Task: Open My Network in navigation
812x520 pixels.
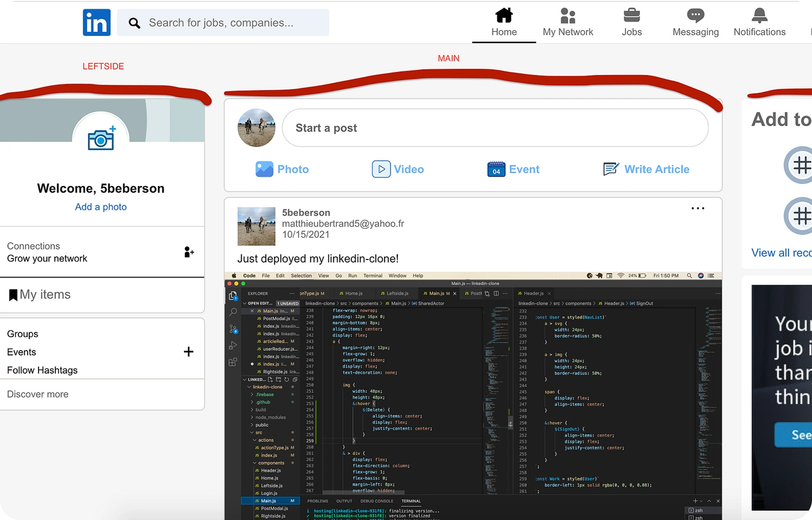Action: [568, 23]
